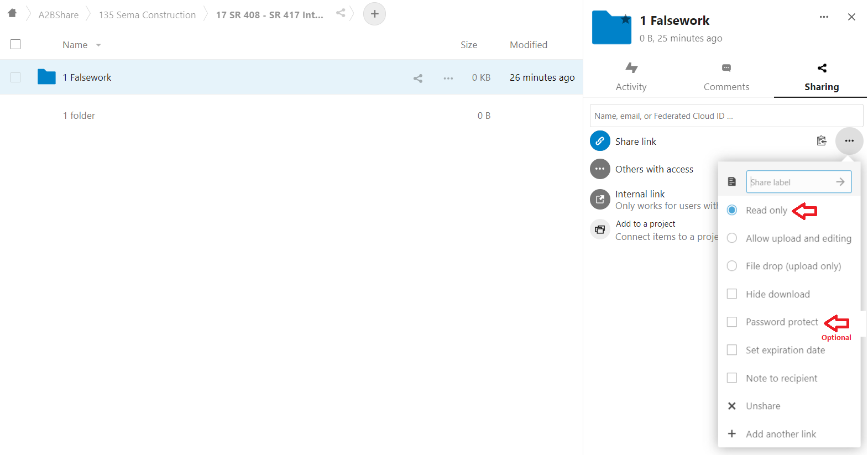
Task: Copy share link to clipboard
Action: click(822, 141)
